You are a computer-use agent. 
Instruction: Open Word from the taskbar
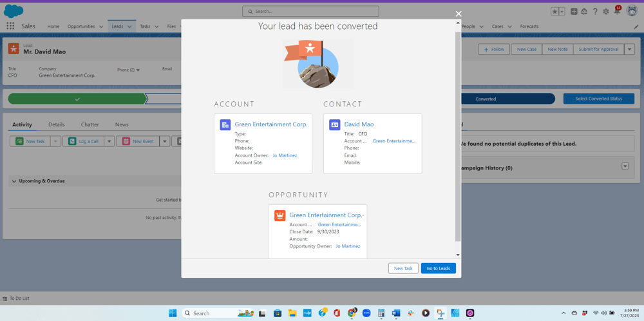point(396,313)
